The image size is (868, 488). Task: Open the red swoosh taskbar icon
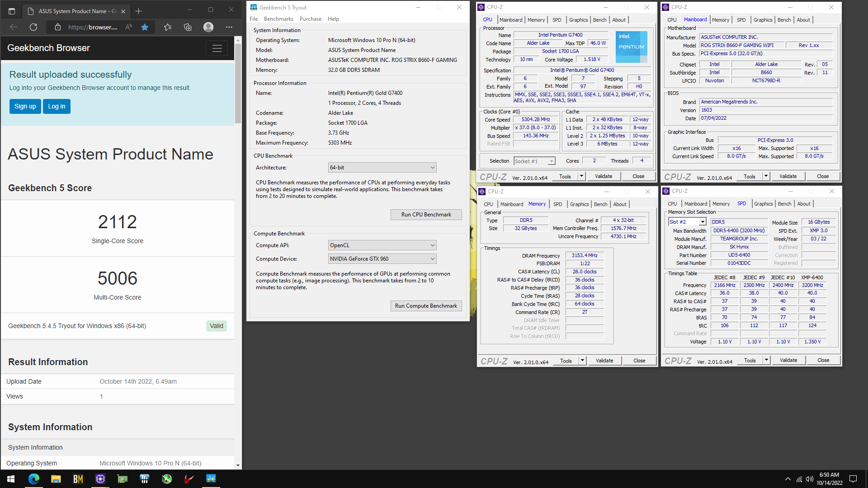tap(189, 479)
